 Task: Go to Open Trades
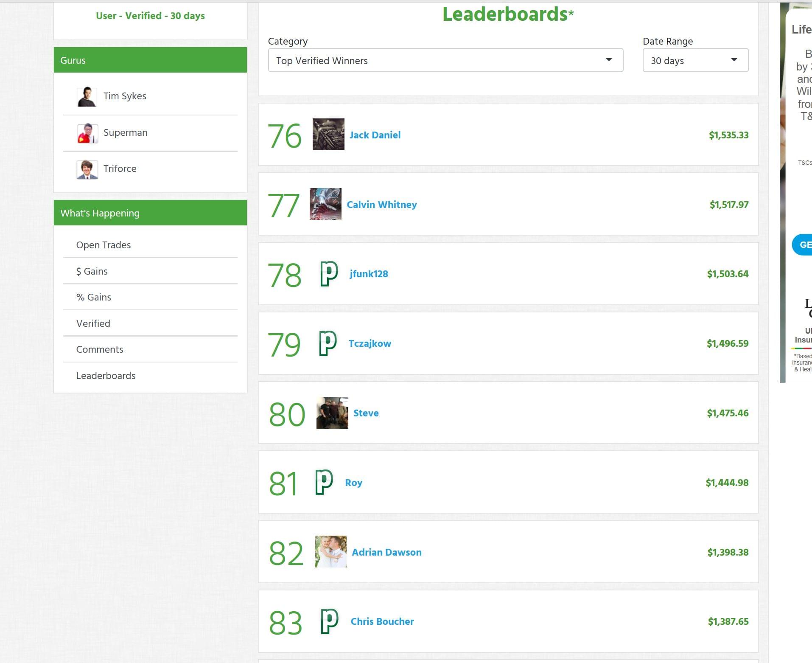coord(104,245)
